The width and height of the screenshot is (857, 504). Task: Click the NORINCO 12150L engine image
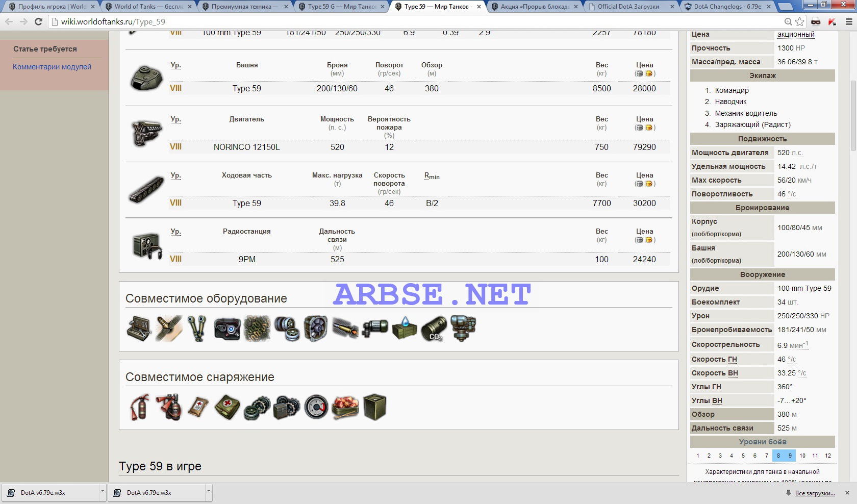pyautogui.click(x=146, y=133)
